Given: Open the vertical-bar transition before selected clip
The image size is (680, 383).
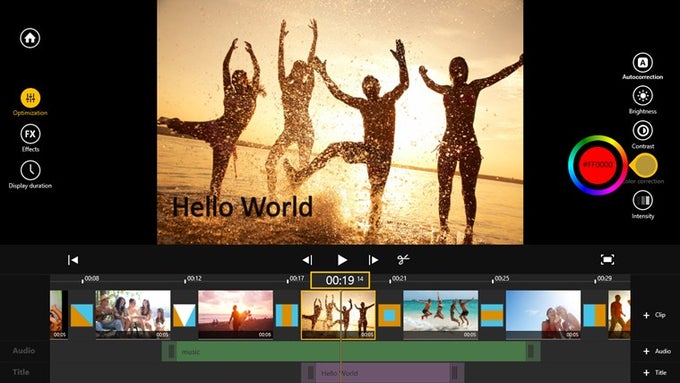Looking at the screenshot, I should tap(287, 315).
